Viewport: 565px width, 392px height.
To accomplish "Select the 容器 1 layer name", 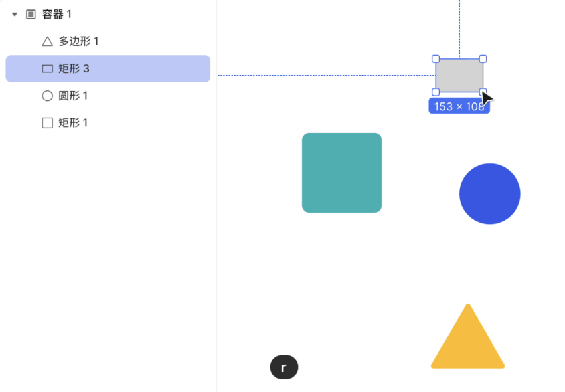I will pyautogui.click(x=57, y=14).
